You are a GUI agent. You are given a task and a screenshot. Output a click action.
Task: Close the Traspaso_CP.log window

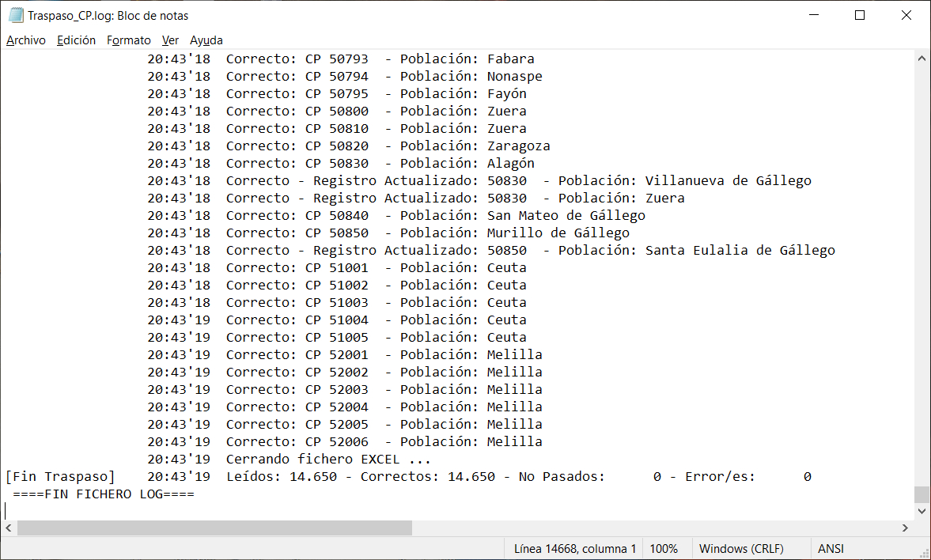pyautogui.click(x=906, y=16)
